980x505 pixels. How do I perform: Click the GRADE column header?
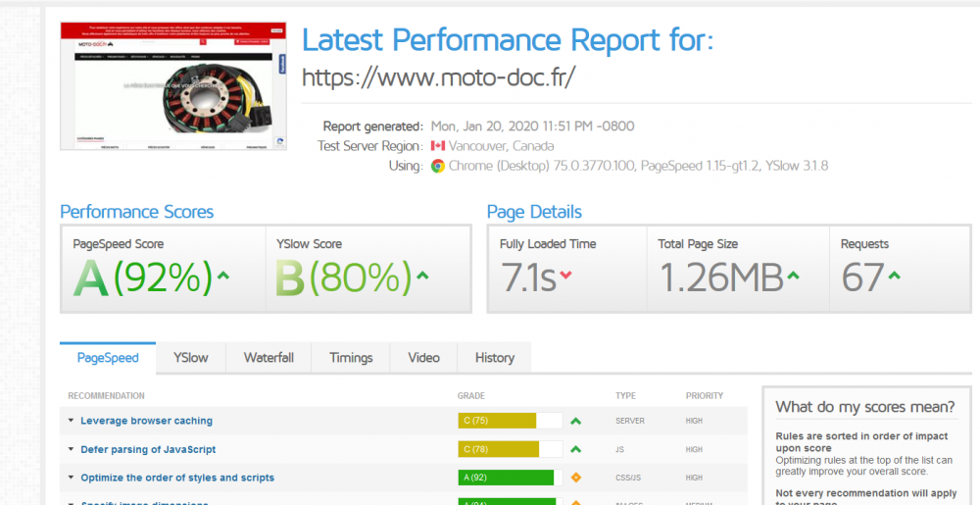point(471,395)
